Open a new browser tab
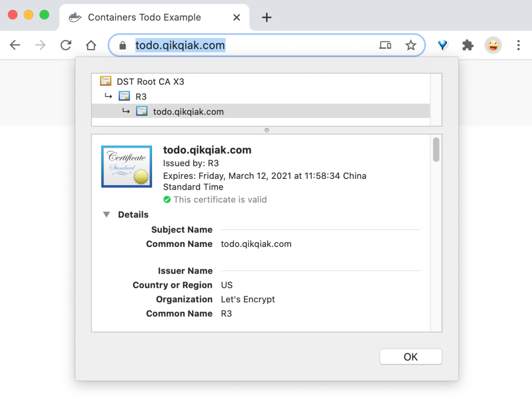The width and height of the screenshot is (532, 406). tap(266, 17)
